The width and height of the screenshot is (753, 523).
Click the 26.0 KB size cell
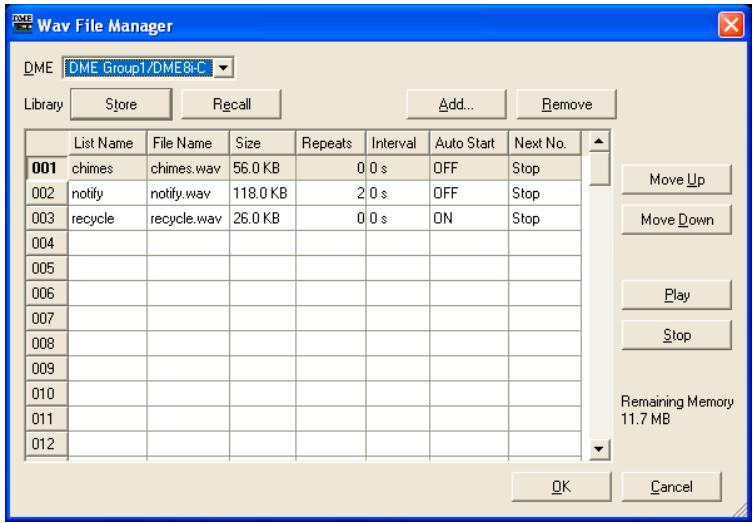(x=262, y=219)
